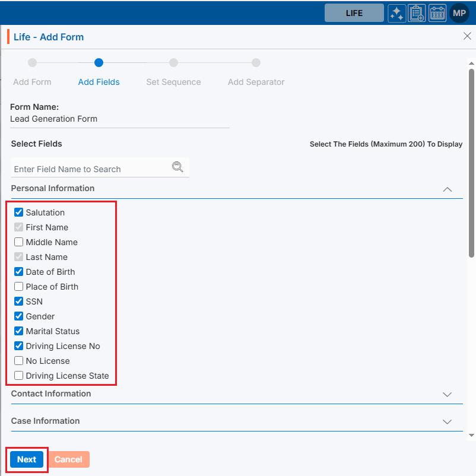Click the Next button
The width and height of the screenshot is (476, 476).
(x=27, y=459)
